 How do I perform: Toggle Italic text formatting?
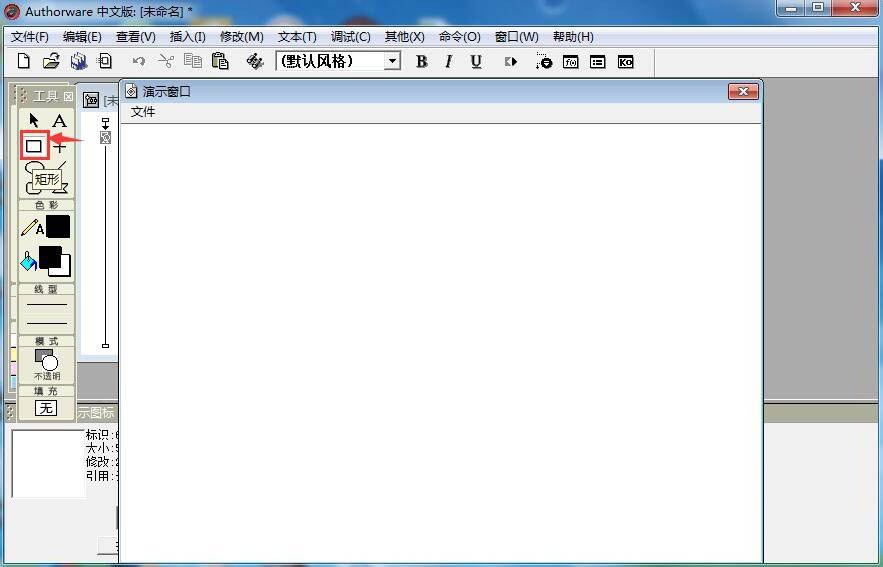pyautogui.click(x=449, y=62)
